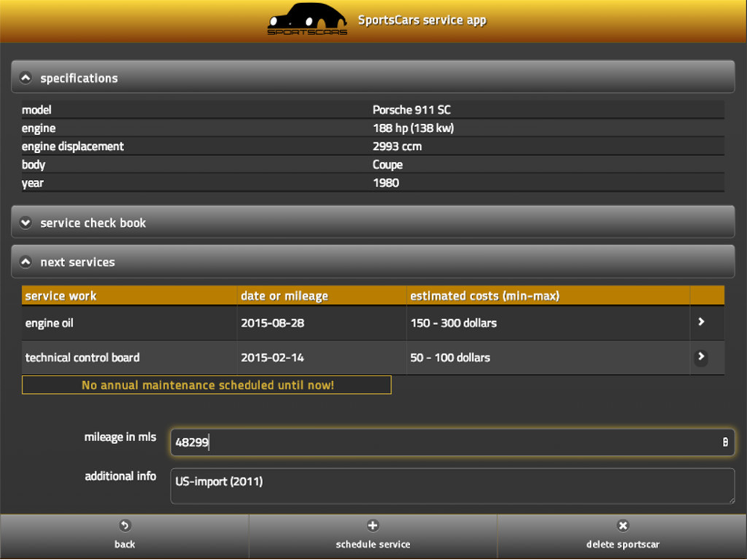Click the 'Coupe' body value
Screen dimensions: 747x560
(387, 165)
